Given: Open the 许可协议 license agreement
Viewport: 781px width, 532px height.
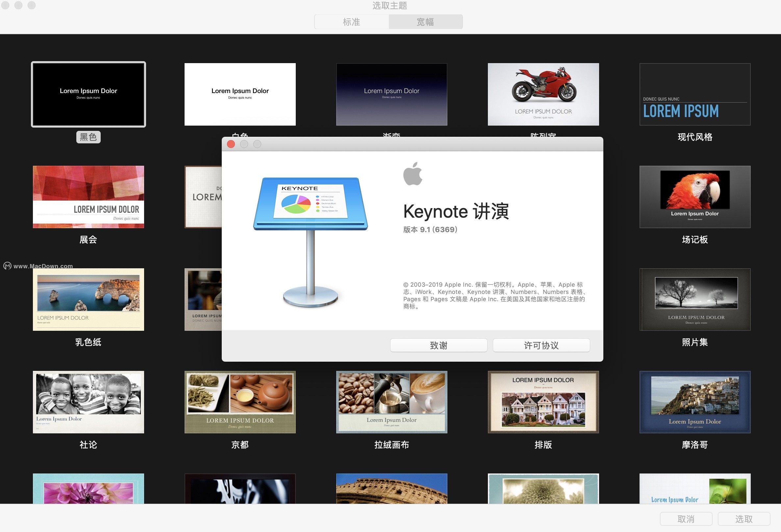Looking at the screenshot, I should [541, 345].
